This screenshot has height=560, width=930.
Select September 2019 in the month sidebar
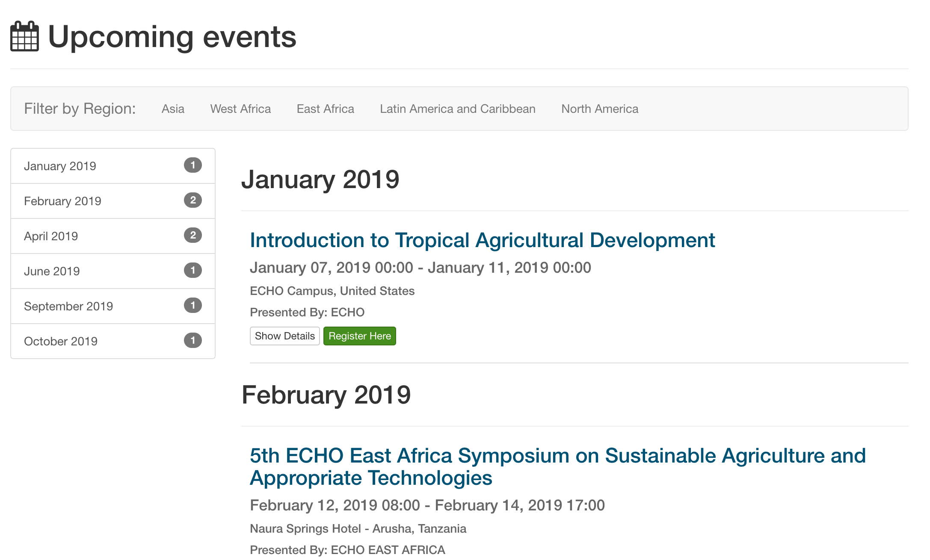(69, 306)
